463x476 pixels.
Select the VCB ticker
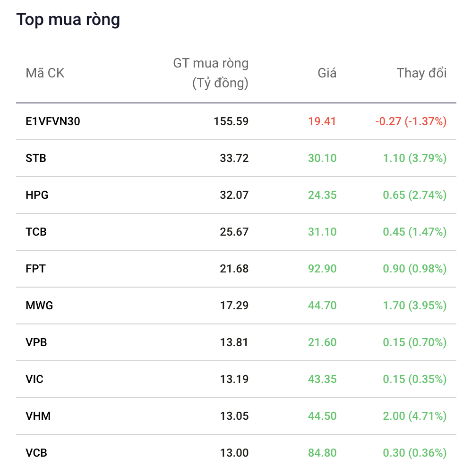tap(36, 453)
